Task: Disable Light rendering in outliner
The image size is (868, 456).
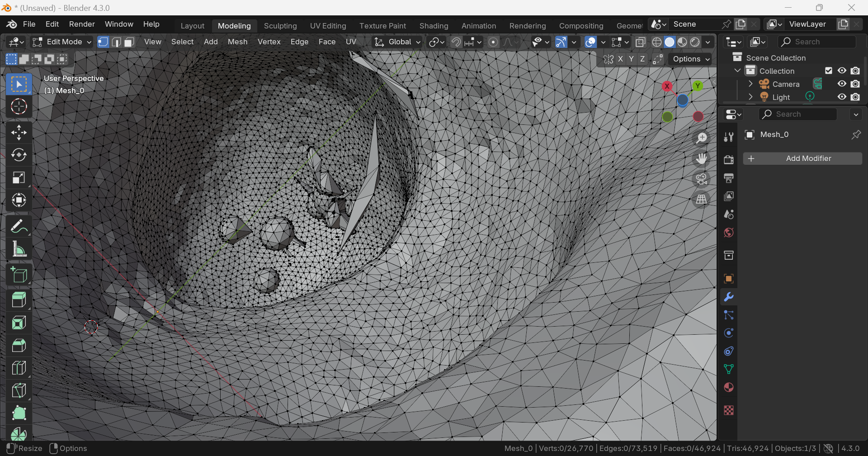Action: click(855, 97)
